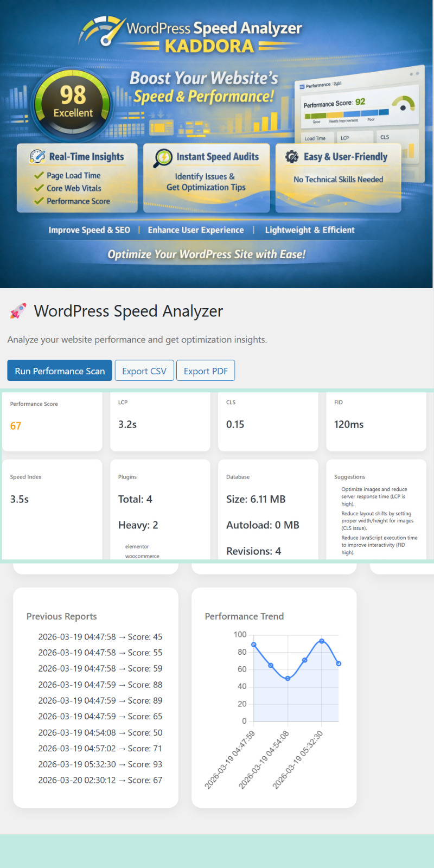
Task: Export the report as PDF
Action: (206, 371)
